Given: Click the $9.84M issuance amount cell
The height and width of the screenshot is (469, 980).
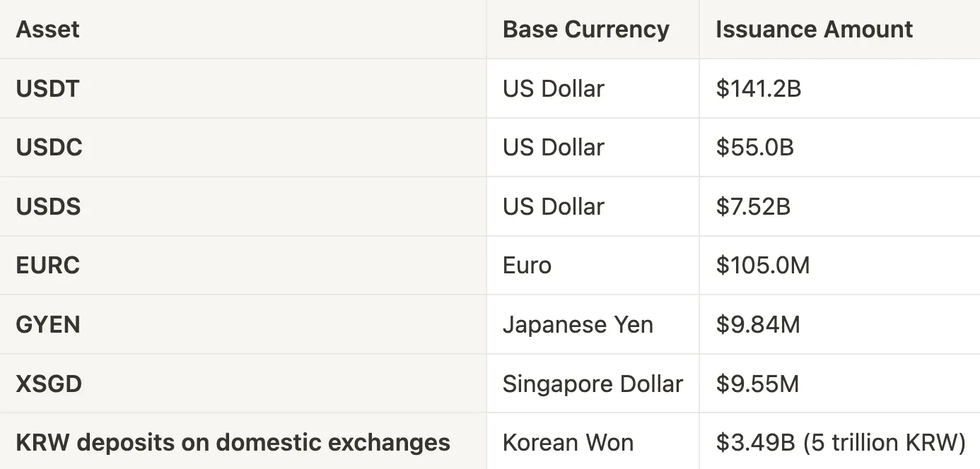Looking at the screenshot, I should [839, 324].
